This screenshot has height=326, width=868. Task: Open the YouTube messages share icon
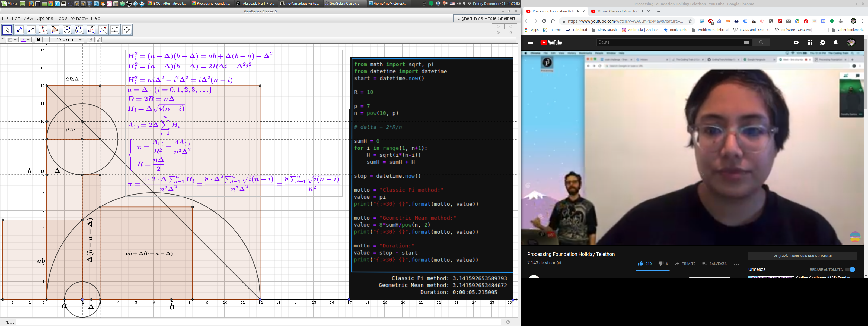point(823,43)
